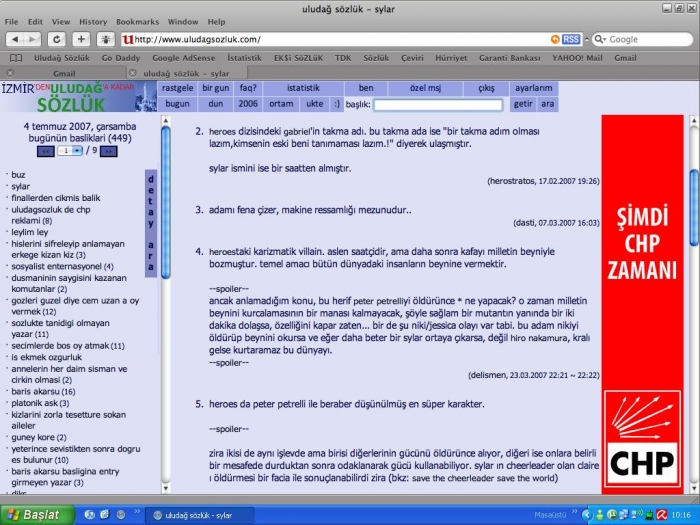The width and height of the screenshot is (700, 525).
Task: Expand hidden tray icons arrow
Action: tap(587, 515)
